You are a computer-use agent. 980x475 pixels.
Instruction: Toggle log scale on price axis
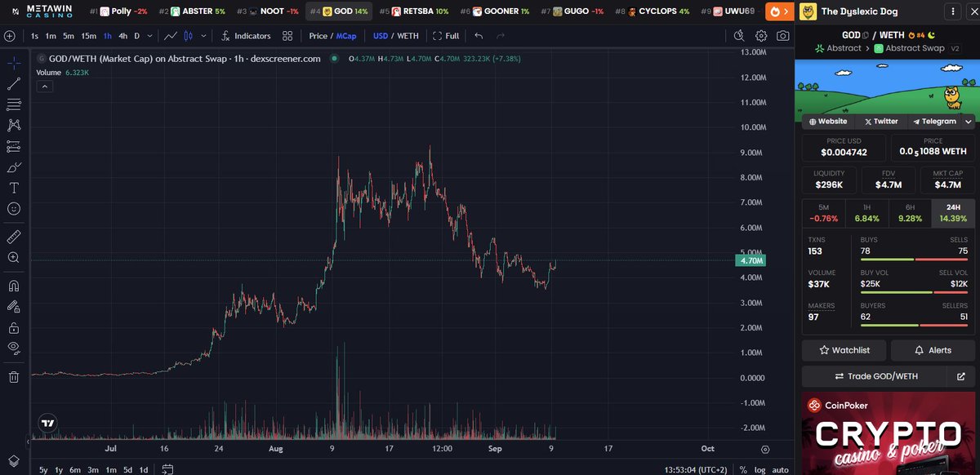[x=759, y=469]
